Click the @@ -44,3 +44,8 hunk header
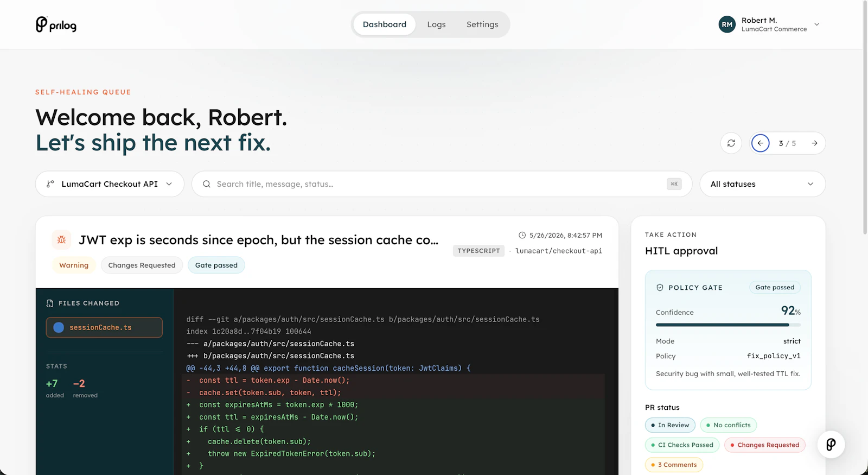The image size is (868, 475). point(328,368)
